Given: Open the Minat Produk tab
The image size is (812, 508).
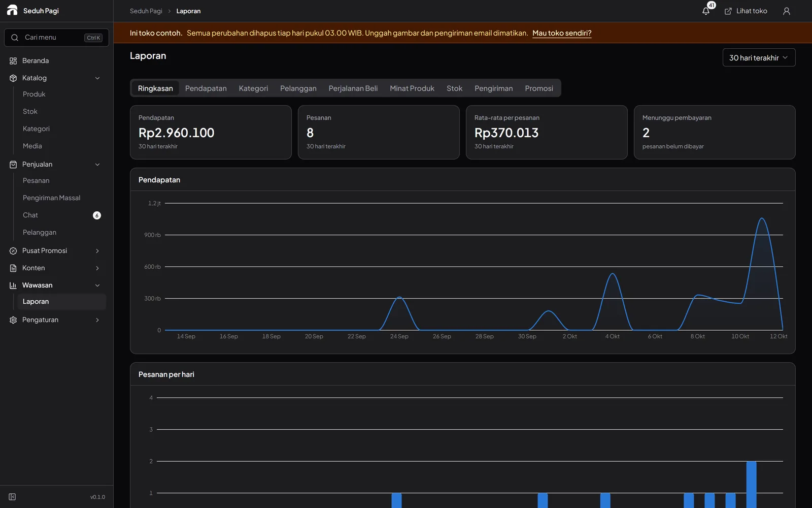Looking at the screenshot, I should (412, 88).
